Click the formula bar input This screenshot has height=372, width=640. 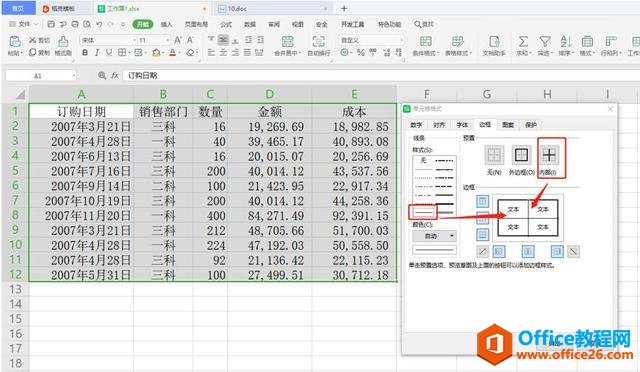pyautogui.click(x=380, y=76)
